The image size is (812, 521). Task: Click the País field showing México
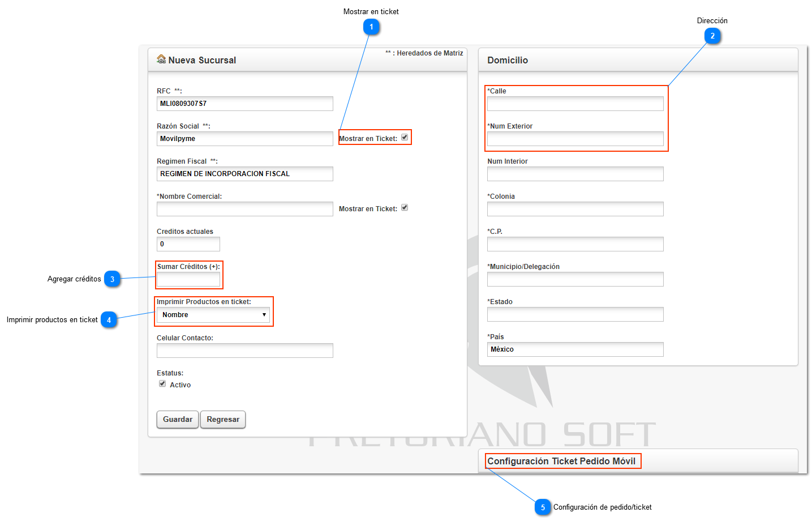pyautogui.click(x=575, y=349)
